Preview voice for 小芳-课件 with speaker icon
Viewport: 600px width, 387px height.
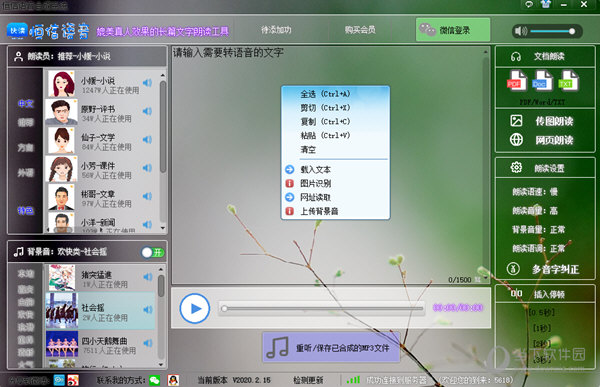pos(147,168)
